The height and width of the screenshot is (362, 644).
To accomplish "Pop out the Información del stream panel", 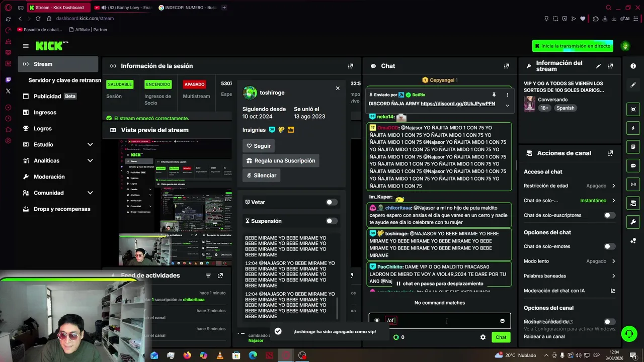I will 610,66.
